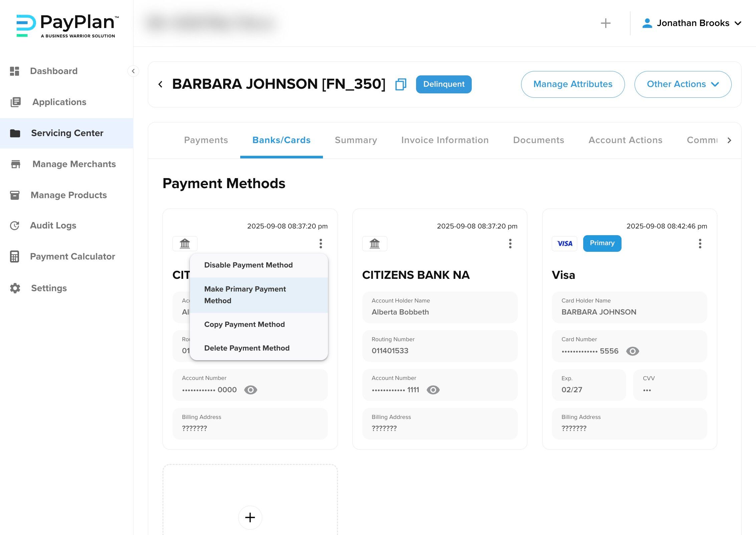Close the kebab menu on first bank card

[321, 243]
